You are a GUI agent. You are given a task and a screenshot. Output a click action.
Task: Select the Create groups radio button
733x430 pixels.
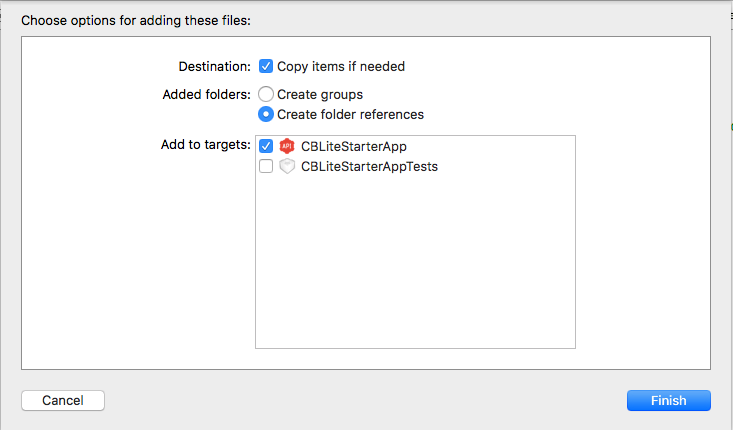(x=266, y=94)
